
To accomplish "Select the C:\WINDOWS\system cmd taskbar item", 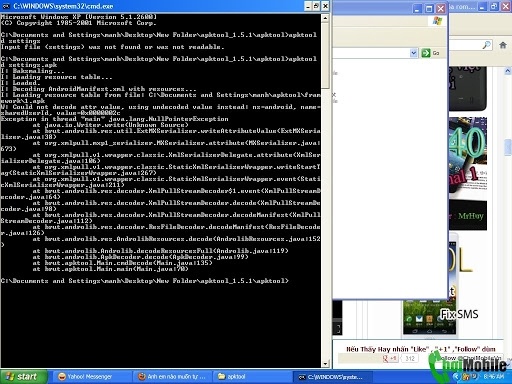I will click(332, 377).
